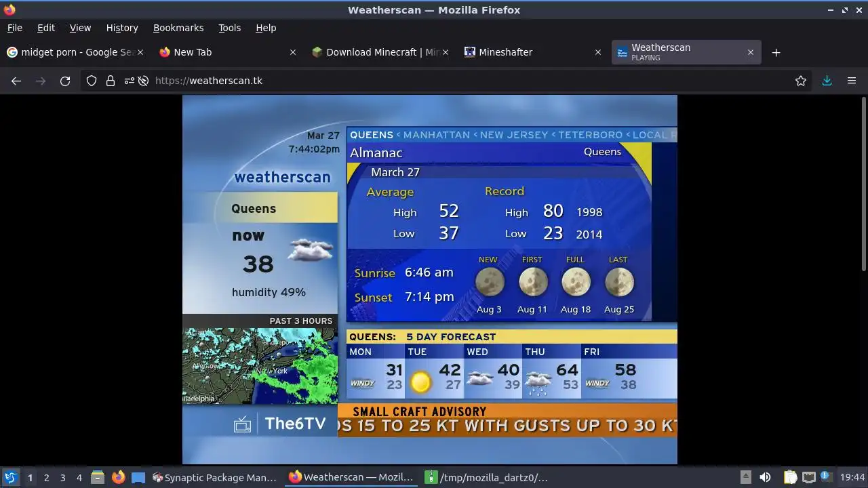868x488 pixels.
Task: Open the Firefox hamburger application menu
Action: tap(852, 81)
